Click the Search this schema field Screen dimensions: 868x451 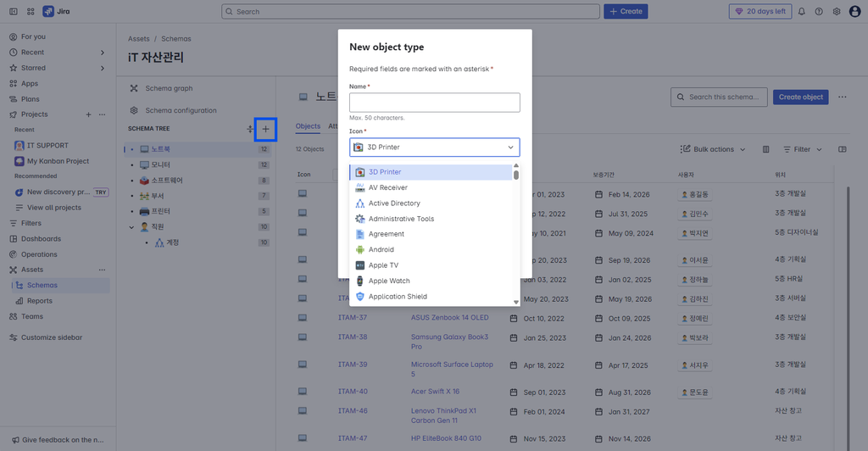tap(719, 97)
